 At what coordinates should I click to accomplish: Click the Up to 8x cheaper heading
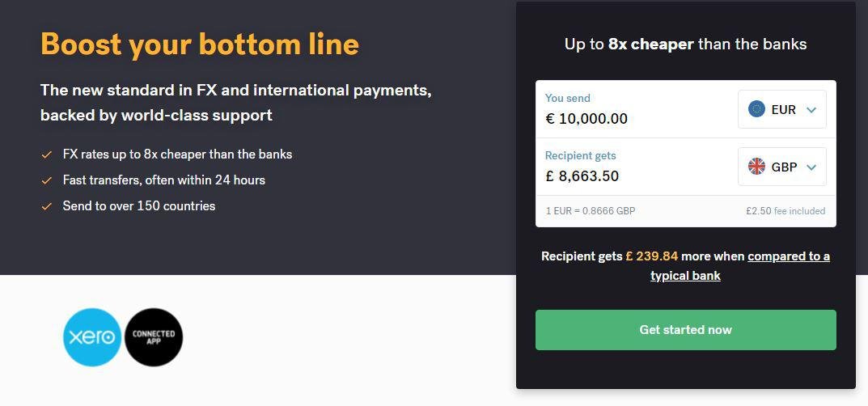click(685, 44)
